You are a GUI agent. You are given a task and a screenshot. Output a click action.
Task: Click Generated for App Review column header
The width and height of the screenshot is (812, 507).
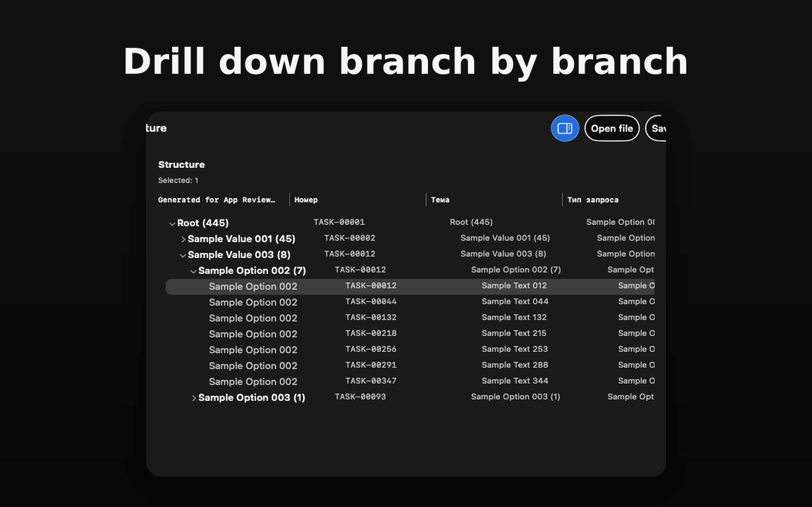pos(217,200)
